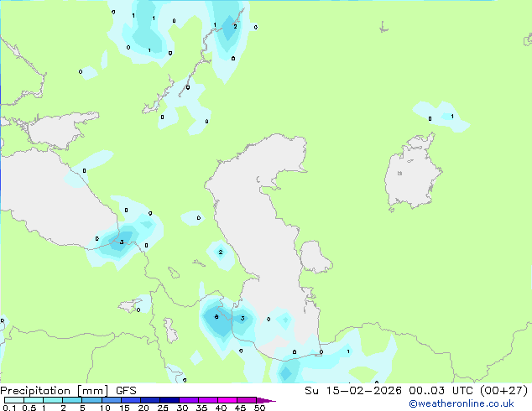
Task: Select the legend value '30'
Action: click(182, 408)
